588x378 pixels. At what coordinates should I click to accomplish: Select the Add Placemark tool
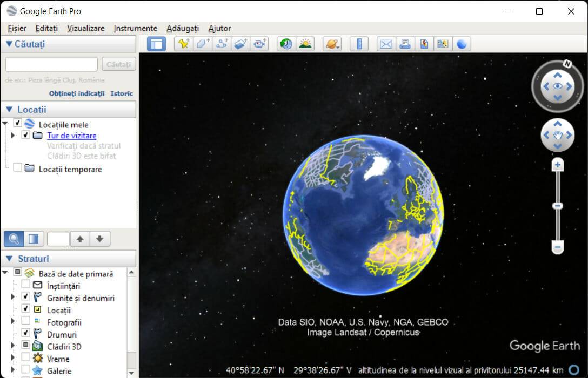pos(183,44)
